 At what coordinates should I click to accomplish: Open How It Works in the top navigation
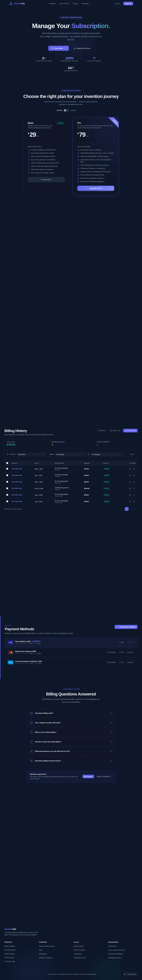[x=64, y=3]
